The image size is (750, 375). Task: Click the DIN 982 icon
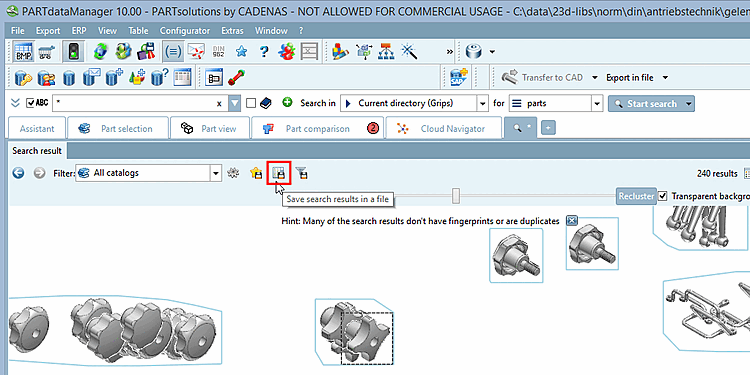(218, 51)
